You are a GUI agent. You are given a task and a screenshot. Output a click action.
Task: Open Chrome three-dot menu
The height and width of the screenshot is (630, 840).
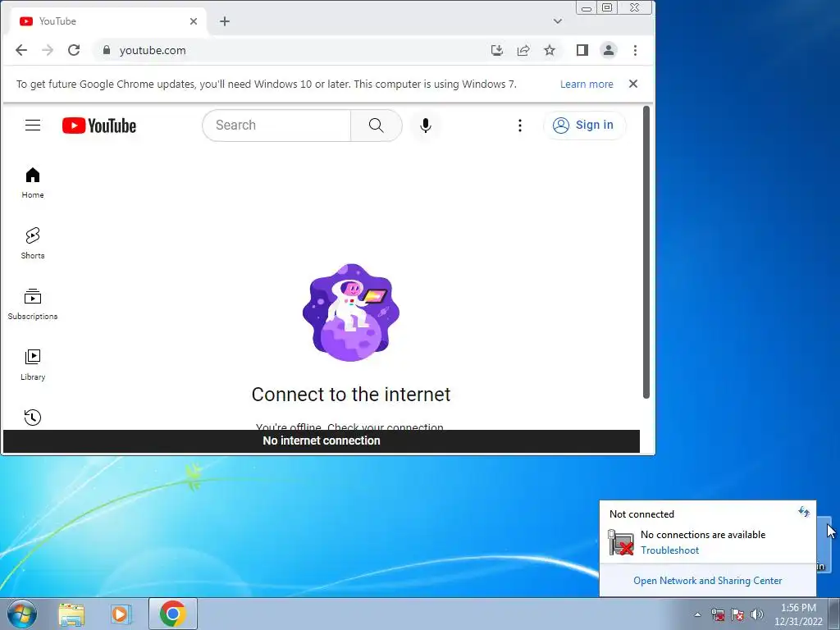pos(636,50)
